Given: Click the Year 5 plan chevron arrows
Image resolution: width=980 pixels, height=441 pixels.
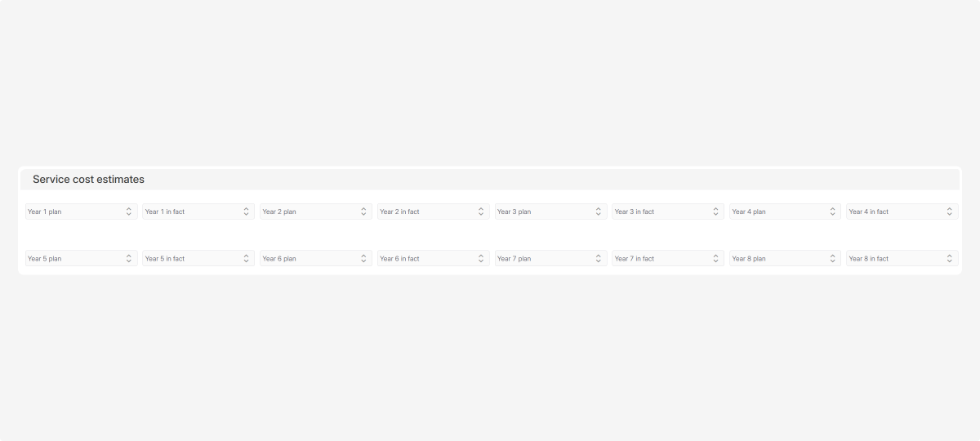Looking at the screenshot, I should coord(129,258).
